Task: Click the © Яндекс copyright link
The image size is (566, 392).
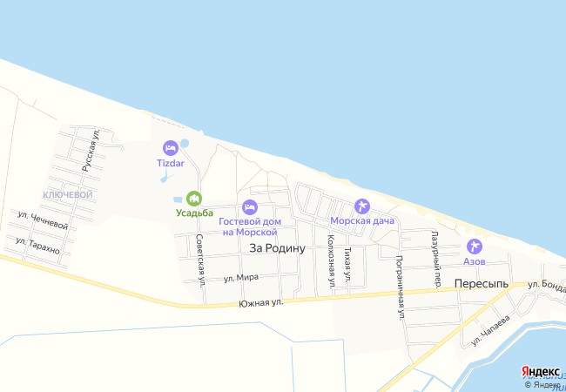Action: pos(542,385)
